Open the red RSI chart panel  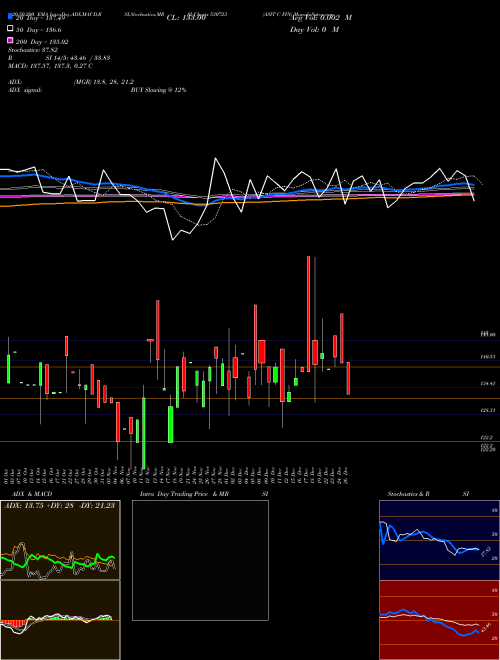click(x=439, y=620)
